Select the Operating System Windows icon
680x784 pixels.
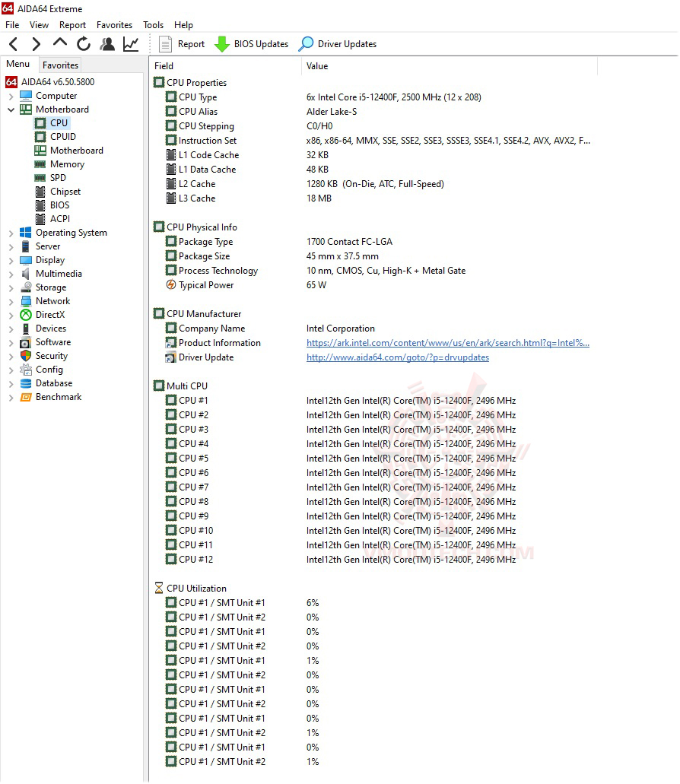(x=26, y=233)
